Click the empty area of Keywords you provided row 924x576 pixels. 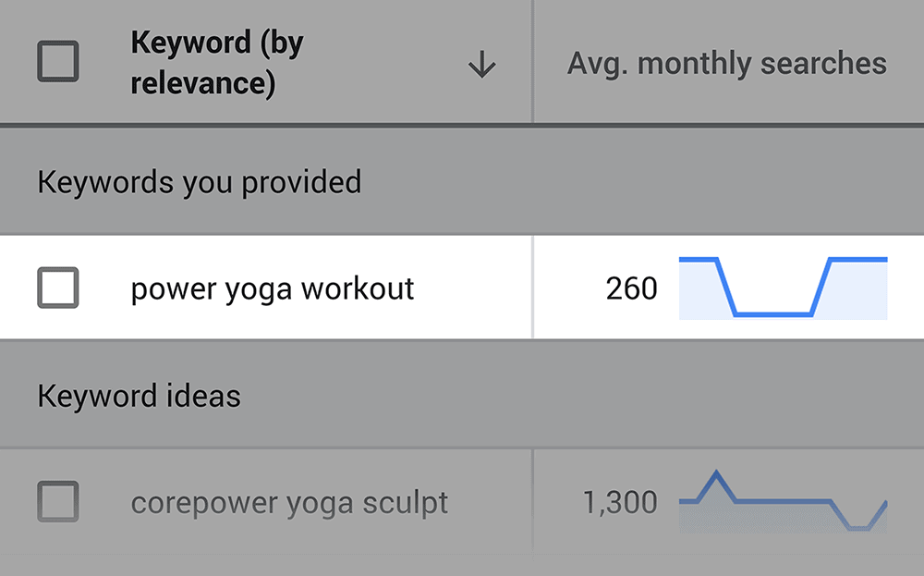pyautogui.click(x=642, y=181)
